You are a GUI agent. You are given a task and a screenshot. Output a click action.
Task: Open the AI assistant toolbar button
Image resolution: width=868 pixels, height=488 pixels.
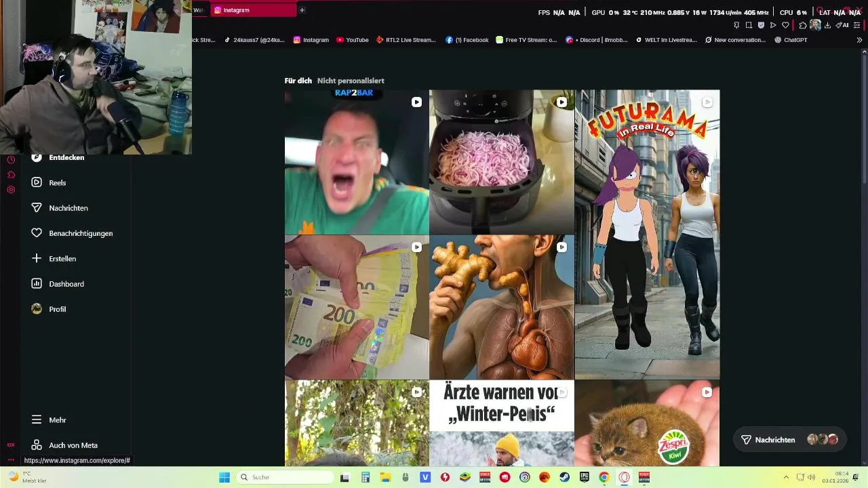[x=842, y=25]
